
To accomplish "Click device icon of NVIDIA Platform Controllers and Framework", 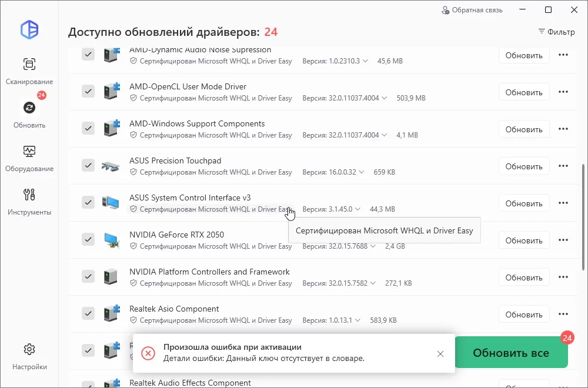I will click(x=111, y=277).
